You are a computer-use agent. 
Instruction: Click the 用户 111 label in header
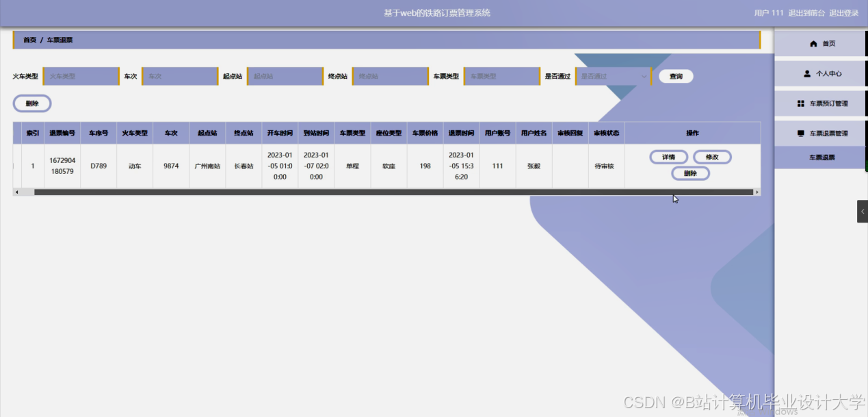point(769,13)
